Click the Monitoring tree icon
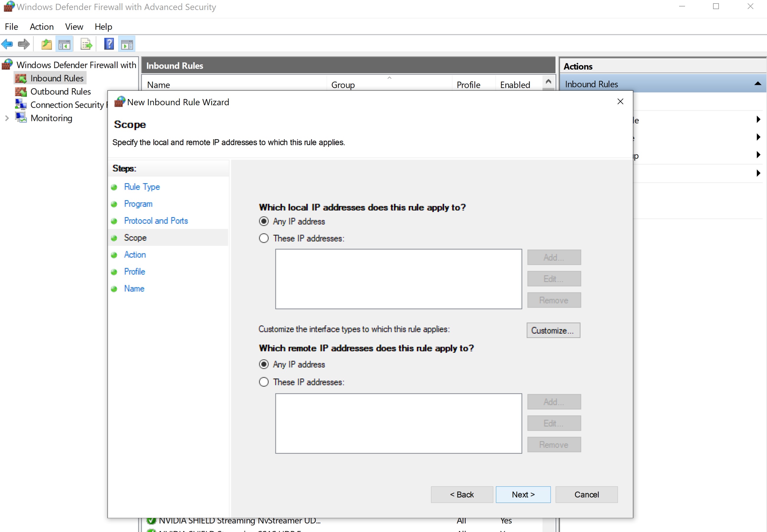 coord(21,117)
